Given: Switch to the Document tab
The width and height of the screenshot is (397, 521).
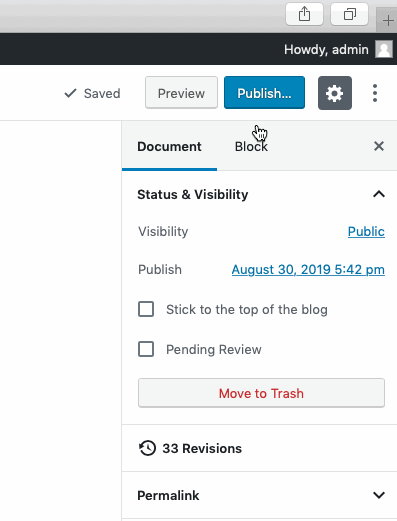Looking at the screenshot, I should (169, 147).
